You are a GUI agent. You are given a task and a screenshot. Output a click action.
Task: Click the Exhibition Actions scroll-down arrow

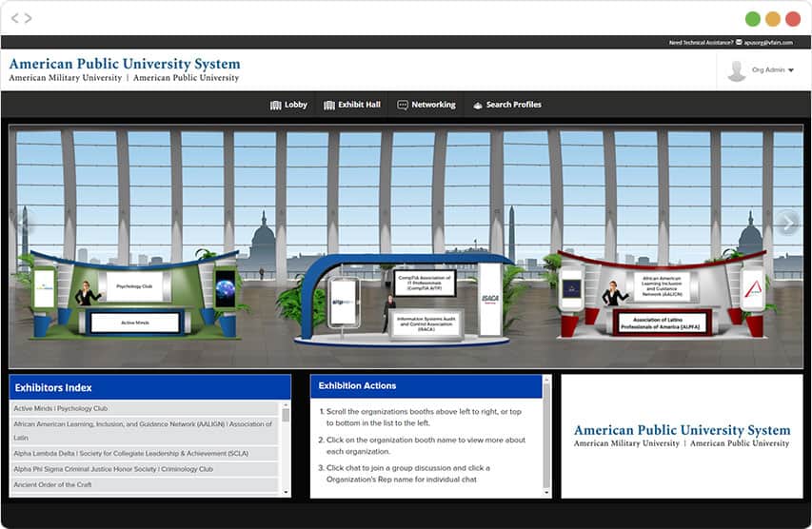tap(545, 492)
